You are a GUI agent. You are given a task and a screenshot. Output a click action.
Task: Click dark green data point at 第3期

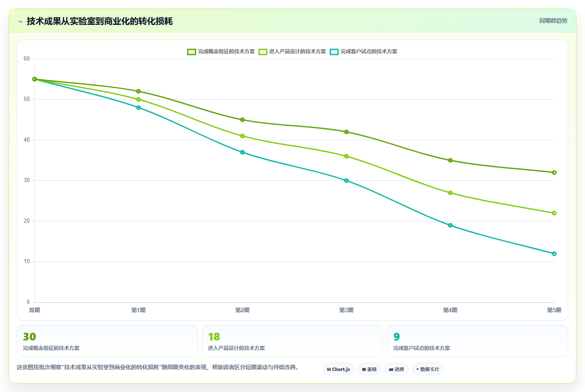tap(346, 132)
